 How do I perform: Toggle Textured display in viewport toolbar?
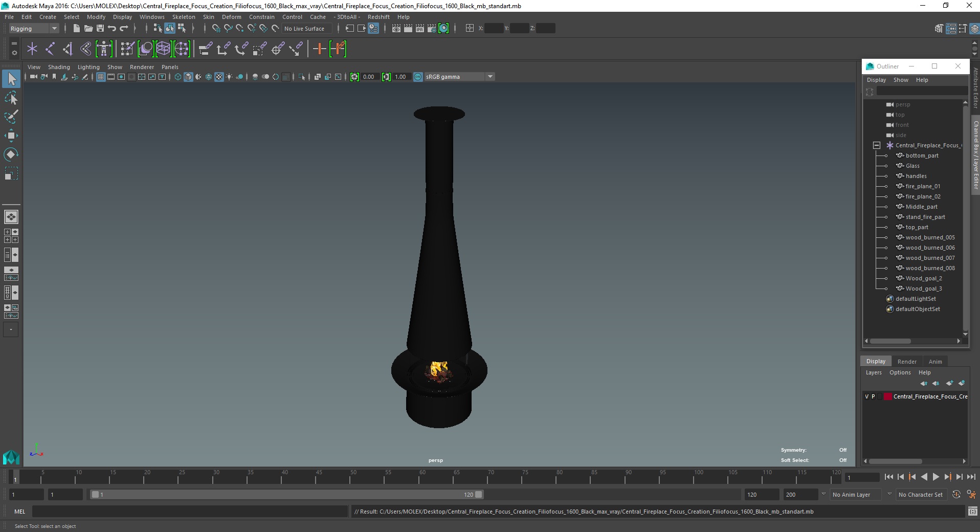pyautogui.click(x=219, y=77)
